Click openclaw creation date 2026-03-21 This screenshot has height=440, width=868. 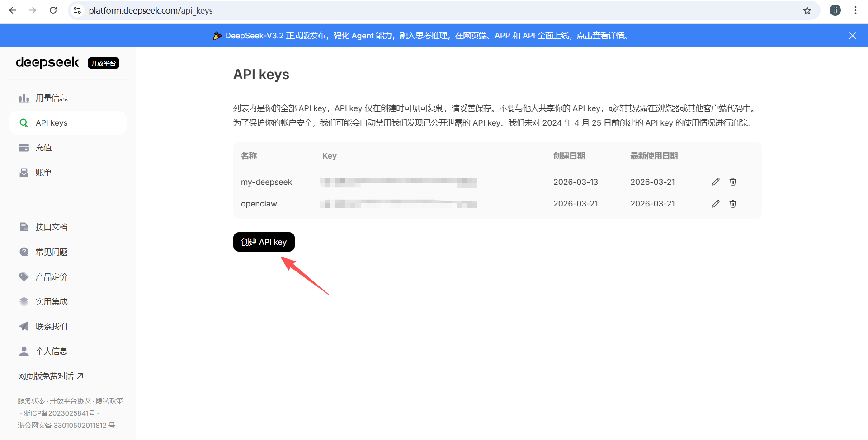point(576,204)
